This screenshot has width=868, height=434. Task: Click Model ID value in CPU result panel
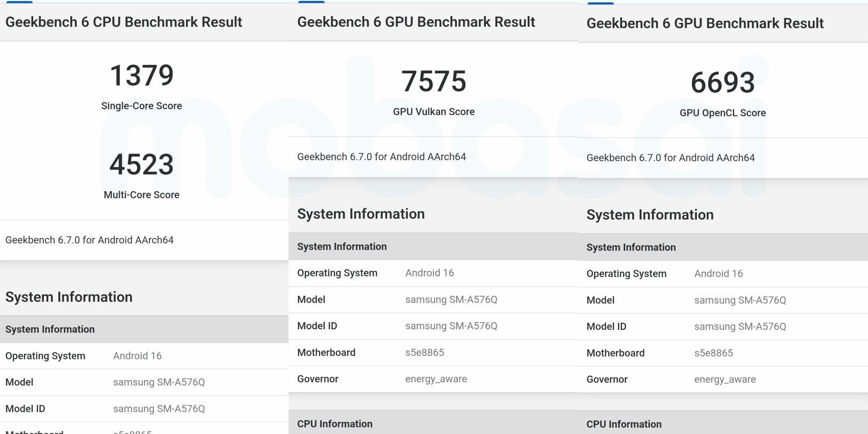click(x=159, y=409)
